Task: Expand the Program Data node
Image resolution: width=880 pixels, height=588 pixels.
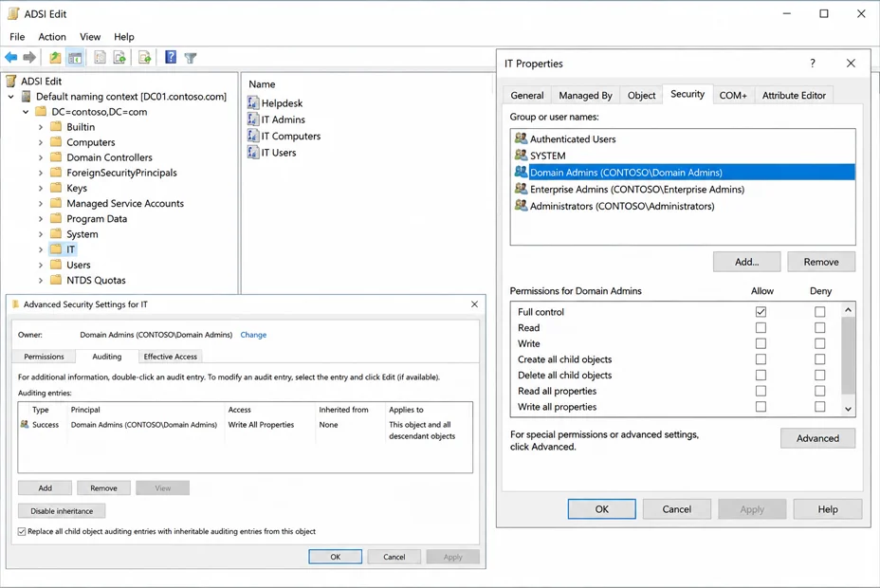Action: (41, 219)
